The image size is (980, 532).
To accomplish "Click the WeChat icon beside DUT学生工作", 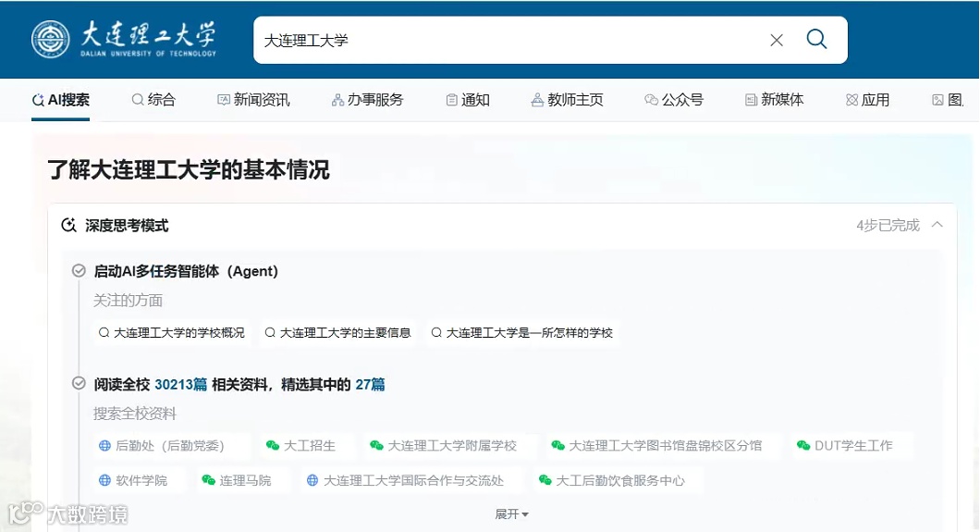I will pos(803,445).
